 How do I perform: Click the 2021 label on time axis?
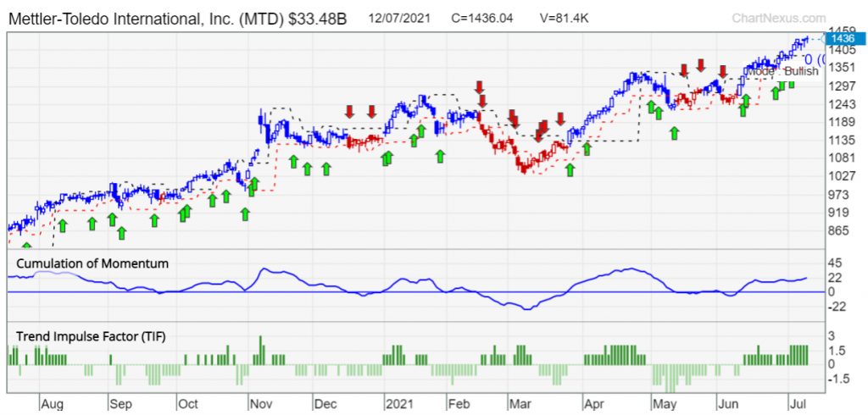coord(398,405)
